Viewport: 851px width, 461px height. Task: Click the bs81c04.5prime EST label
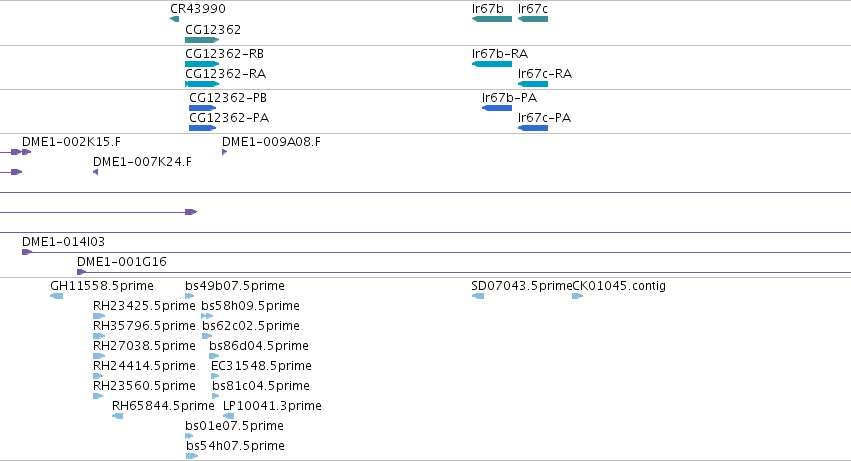[x=261, y=386]
